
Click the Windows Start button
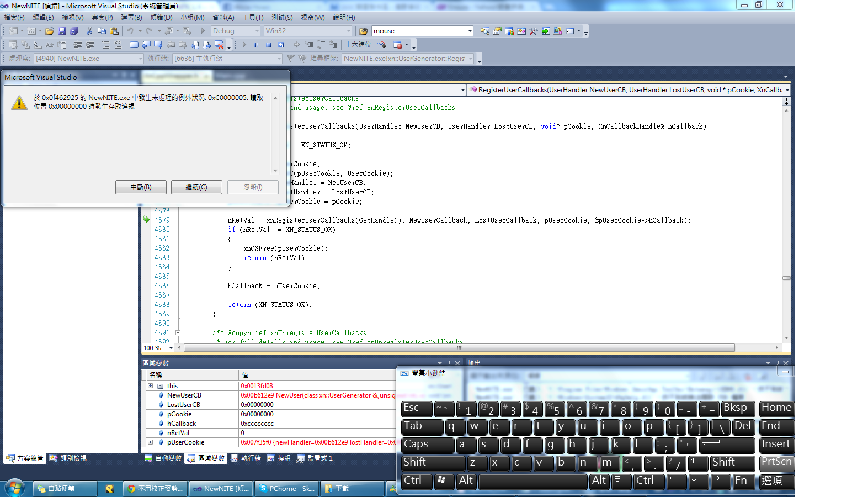point(14,488)
